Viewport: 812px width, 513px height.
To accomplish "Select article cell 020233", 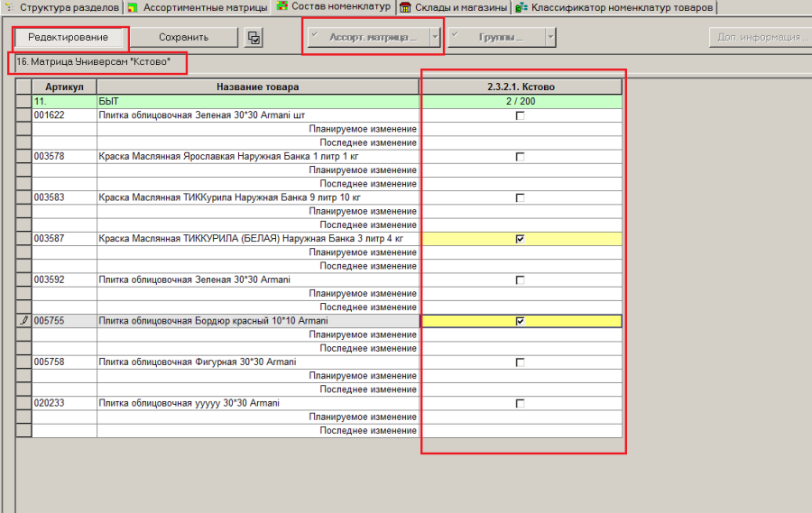I will click(x=64, y=403).
